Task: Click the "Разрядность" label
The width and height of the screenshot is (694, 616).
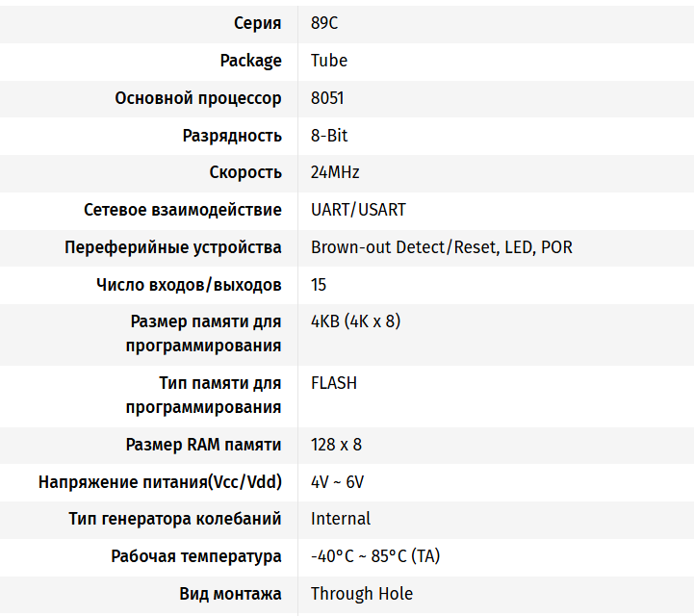Action: (232, 136)
